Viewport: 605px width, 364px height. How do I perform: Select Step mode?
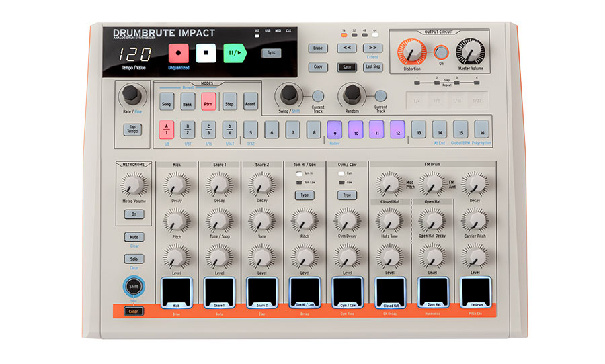point(229,102)
